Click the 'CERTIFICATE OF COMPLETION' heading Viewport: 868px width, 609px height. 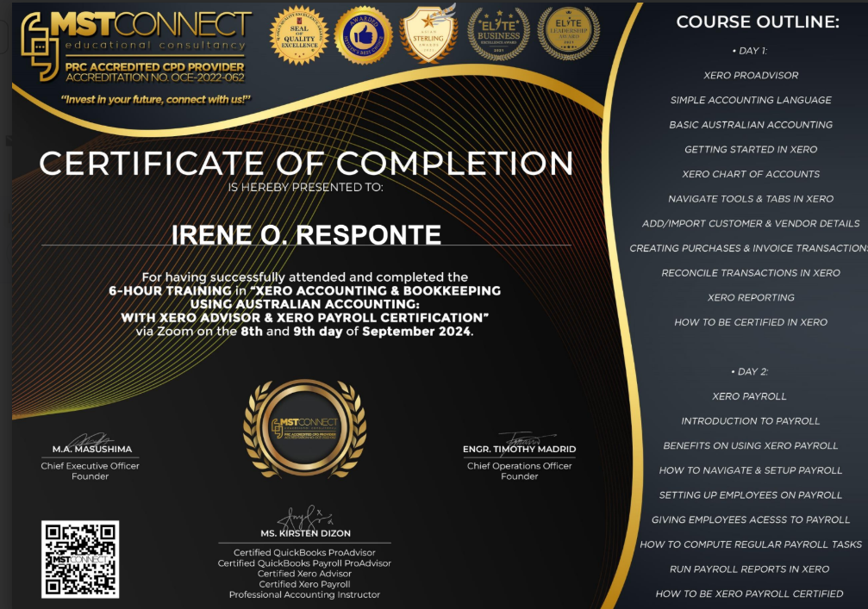306,163
